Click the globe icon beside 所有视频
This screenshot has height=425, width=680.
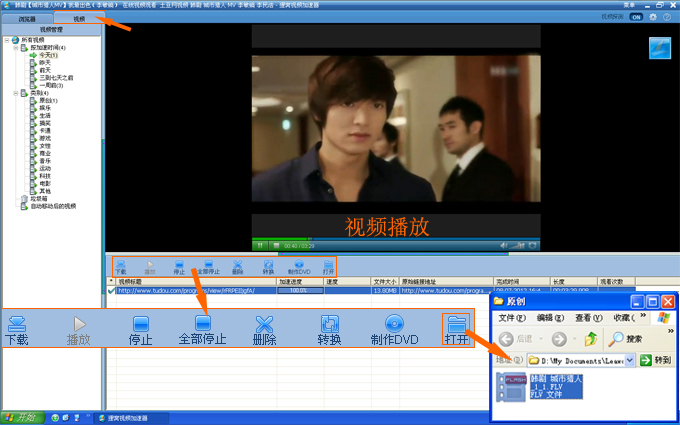pyautogui.click(x=16, y=40)
